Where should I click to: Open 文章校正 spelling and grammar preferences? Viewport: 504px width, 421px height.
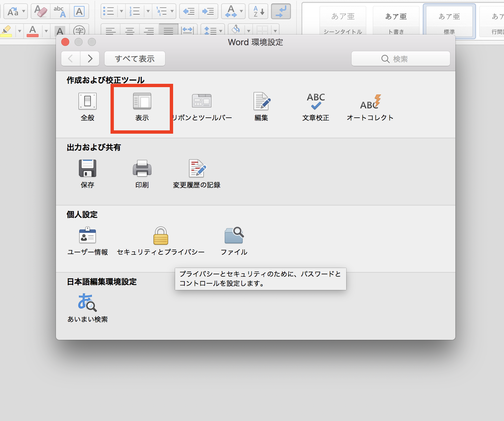[316, 107]
